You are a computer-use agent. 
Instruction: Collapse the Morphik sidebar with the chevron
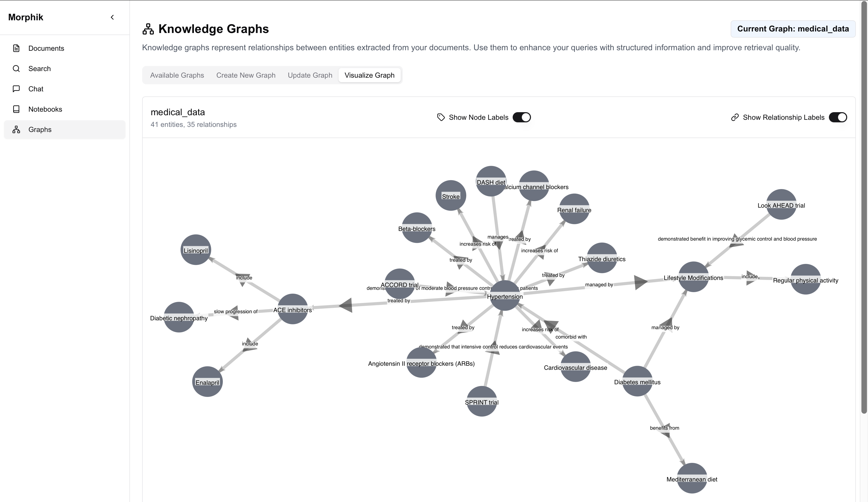click(112, 17)
